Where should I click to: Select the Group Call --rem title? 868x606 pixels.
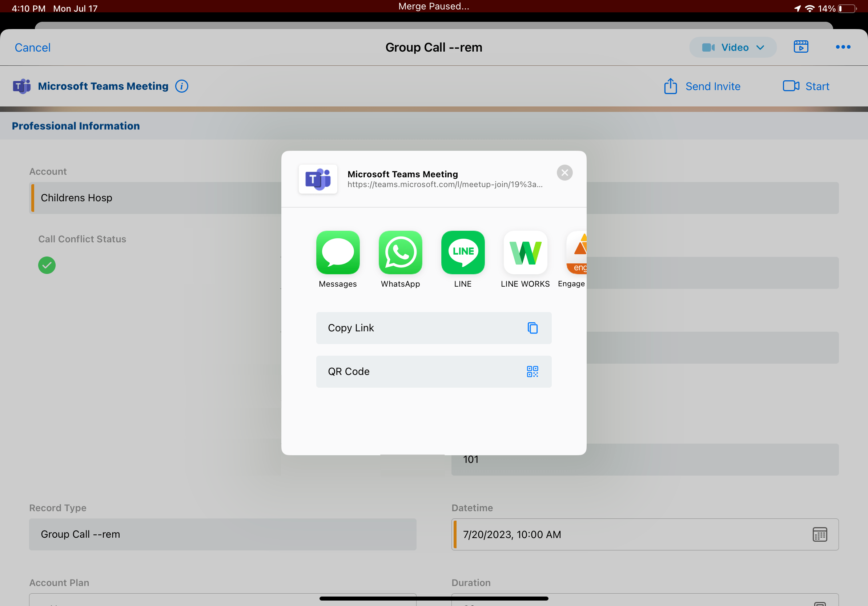pos(433,47)
